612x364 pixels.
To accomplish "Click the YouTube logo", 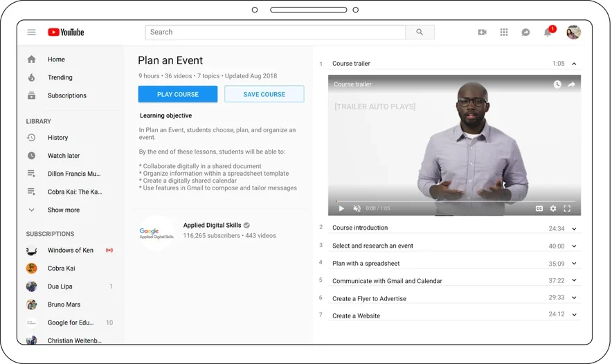I will coord(66,32).
